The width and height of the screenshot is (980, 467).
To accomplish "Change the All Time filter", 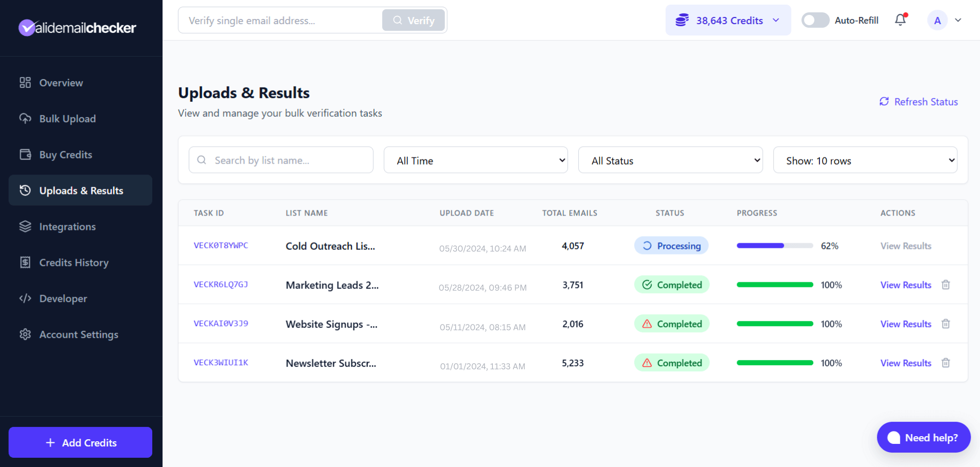I will point(475,160).
